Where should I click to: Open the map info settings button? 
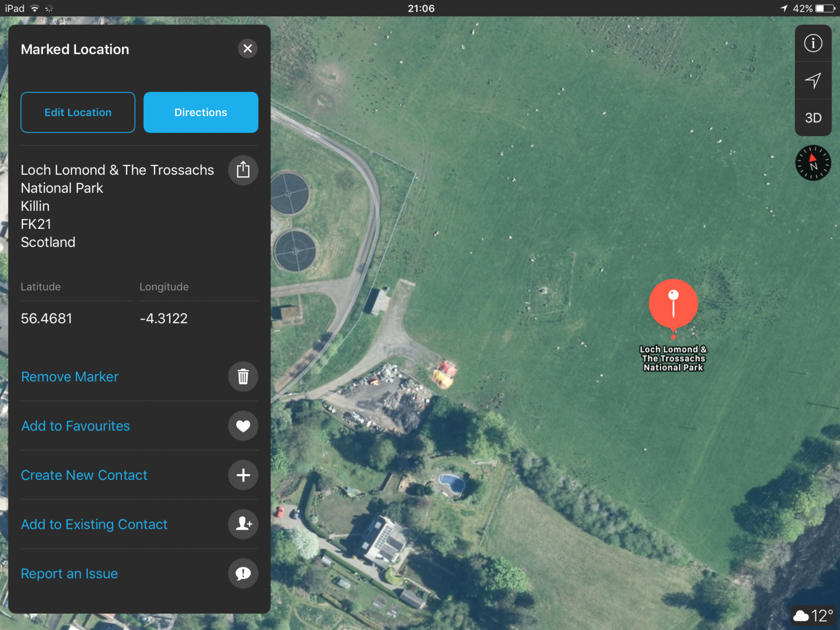pyautogui.click(x=813, y=43)
